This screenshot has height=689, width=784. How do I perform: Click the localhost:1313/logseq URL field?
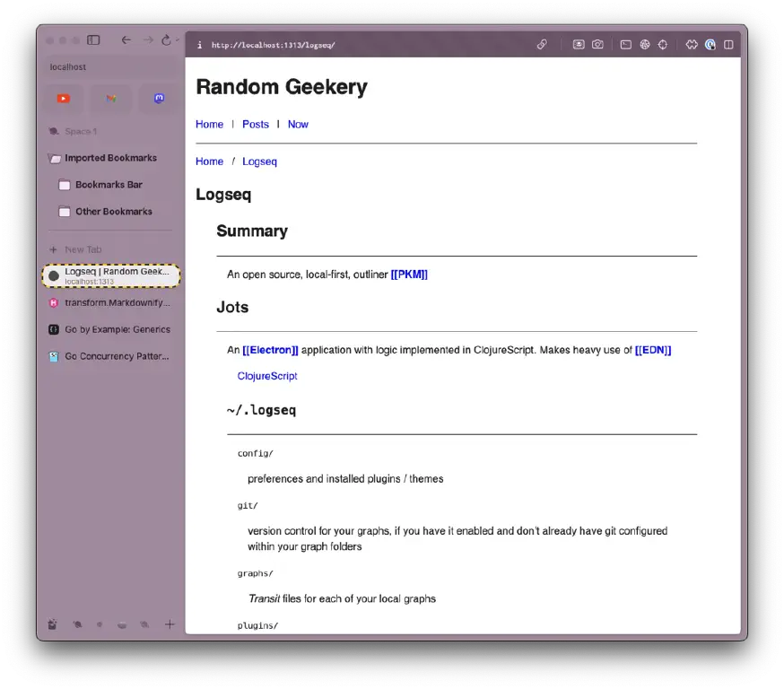coord(273,45)
